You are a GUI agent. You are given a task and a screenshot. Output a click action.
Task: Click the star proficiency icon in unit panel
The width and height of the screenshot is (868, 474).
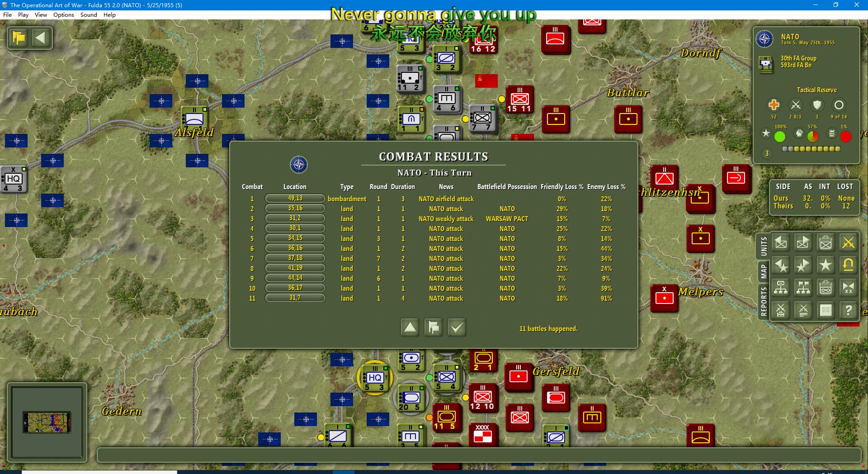(766, 133)
